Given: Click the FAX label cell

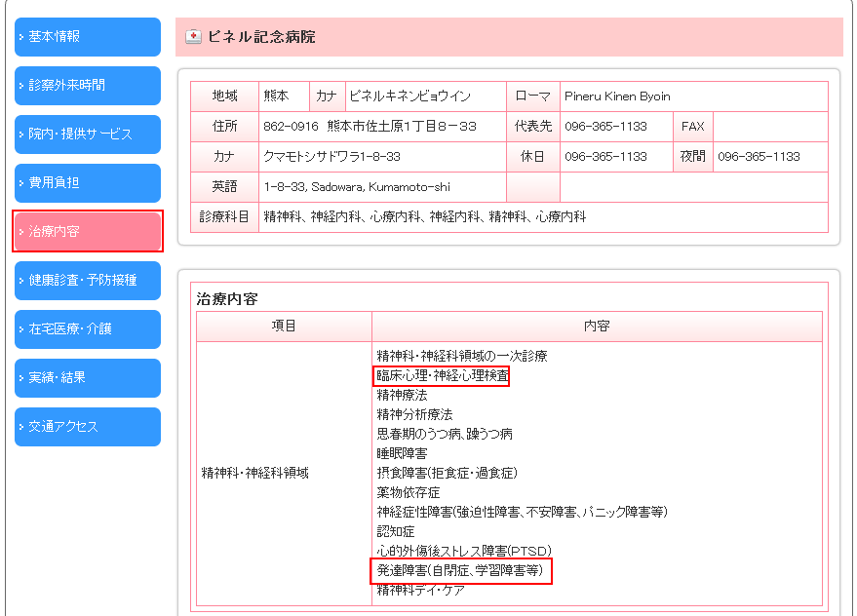Looking at the screenshot, I should point(692,127).
